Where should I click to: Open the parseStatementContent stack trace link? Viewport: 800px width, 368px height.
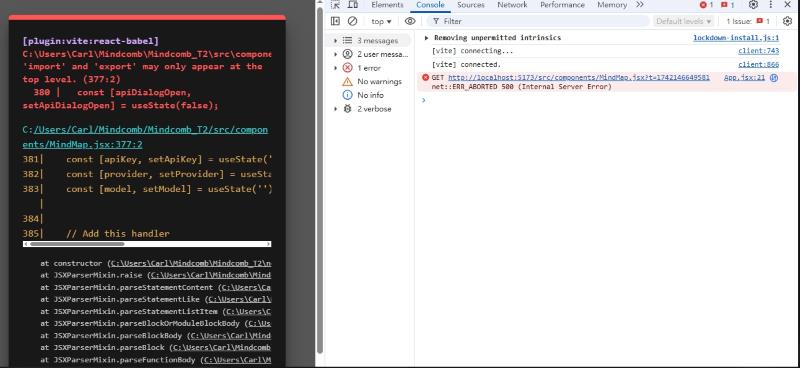246,287
